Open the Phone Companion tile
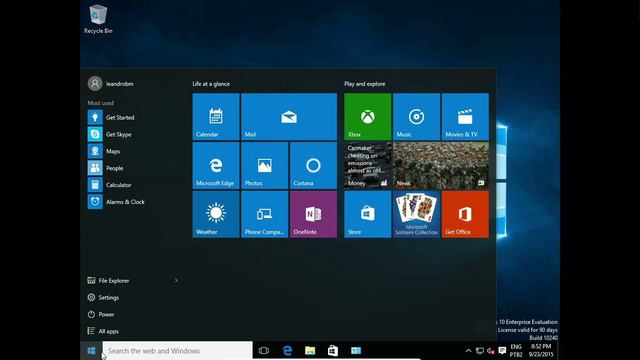The height and width of the screenshot is (360, 640). pos(264,214)
